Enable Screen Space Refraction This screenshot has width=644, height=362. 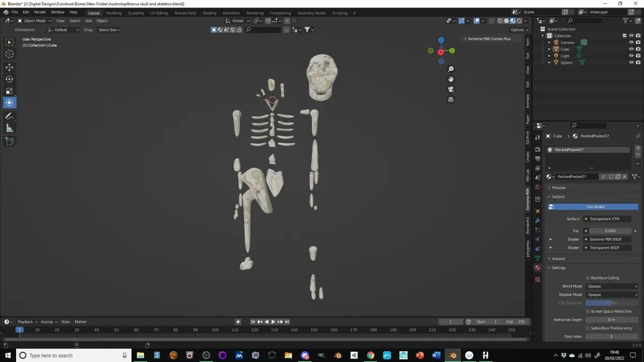point(588,311)
